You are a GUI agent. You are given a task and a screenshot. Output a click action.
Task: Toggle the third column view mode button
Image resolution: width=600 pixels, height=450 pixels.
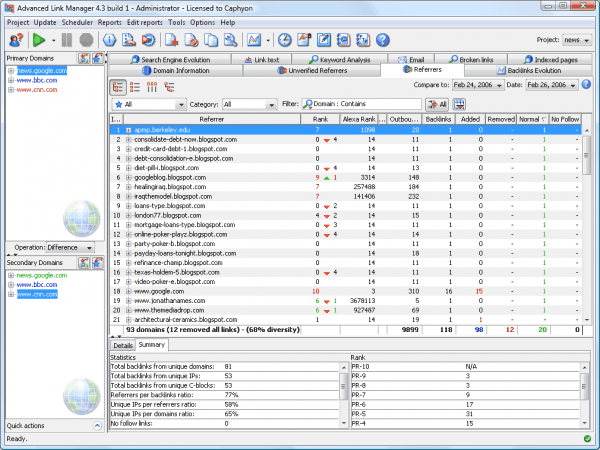point(151,86)
